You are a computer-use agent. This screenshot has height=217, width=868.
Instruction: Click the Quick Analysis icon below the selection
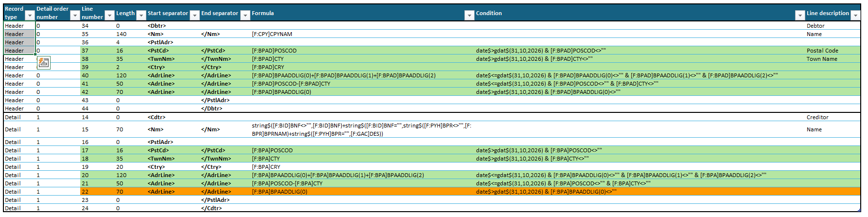point(44,62)
